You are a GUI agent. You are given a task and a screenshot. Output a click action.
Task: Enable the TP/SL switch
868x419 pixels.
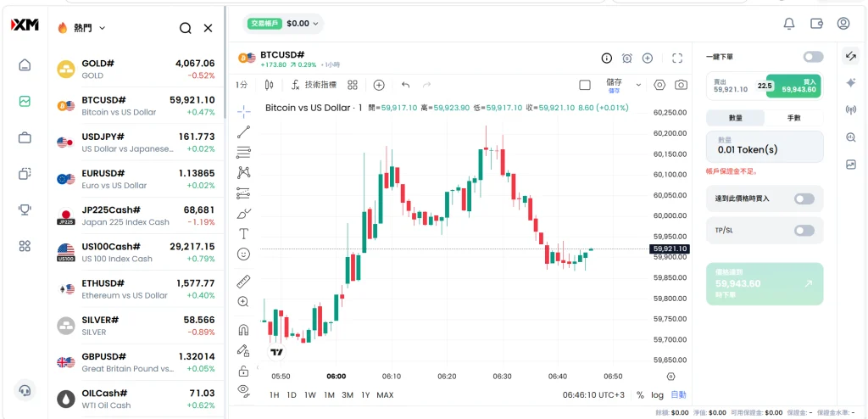[804, 230]
